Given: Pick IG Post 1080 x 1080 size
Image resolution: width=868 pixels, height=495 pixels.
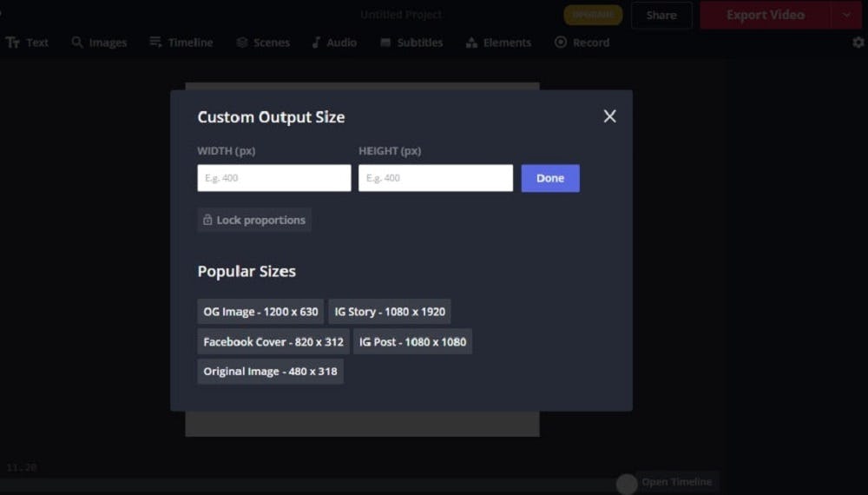Looking at the screenshot, I should [412, 341].
